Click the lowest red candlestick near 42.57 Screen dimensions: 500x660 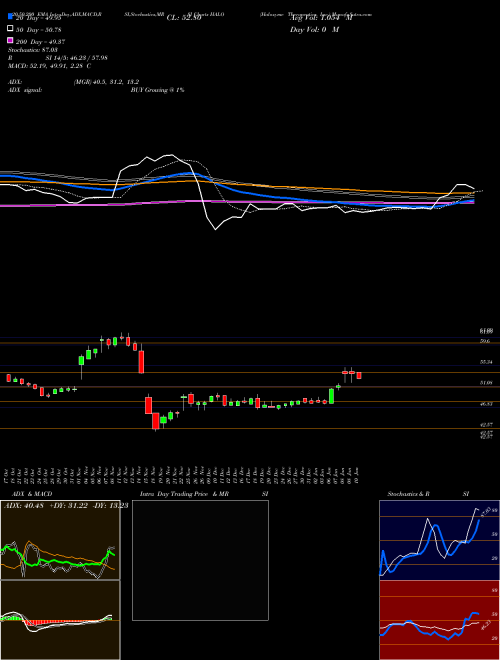pos(156,421)
